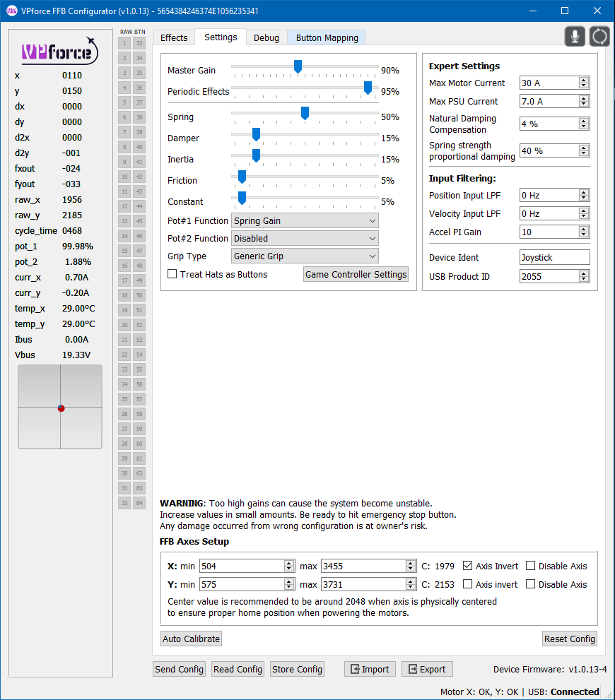The width and height of the screenshot is (615, 700).
Task: Click the Spring slider handle
Action: coord(305,114)
